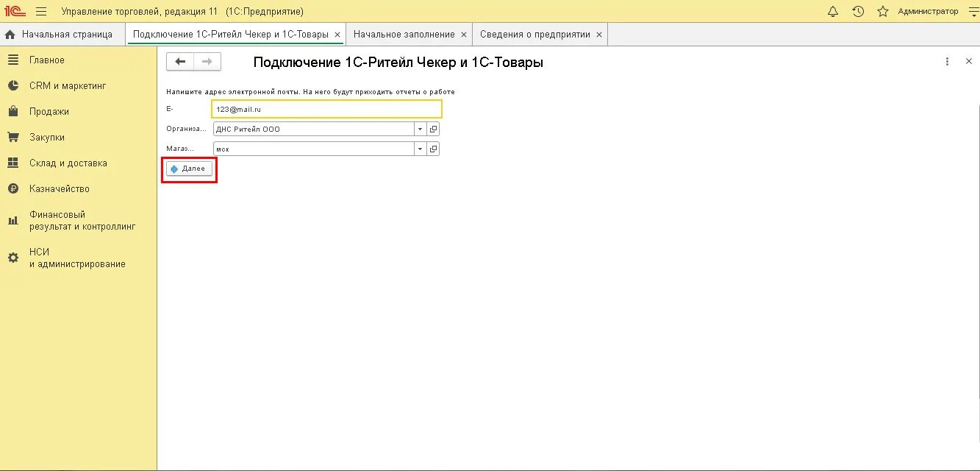Viewport: 980px width, 471px height.
Task: Click the Администратор user name
Action: tap(928, 11)
